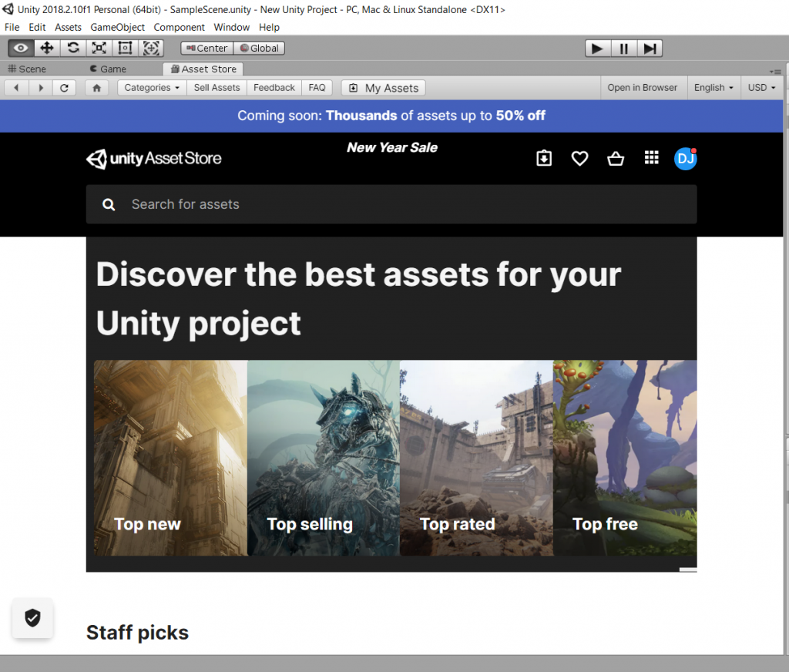This screenshot has width=789, height=672.
Task: Click the 50% off sale banner
Action: pyautogui.click(x=391, y=116)
